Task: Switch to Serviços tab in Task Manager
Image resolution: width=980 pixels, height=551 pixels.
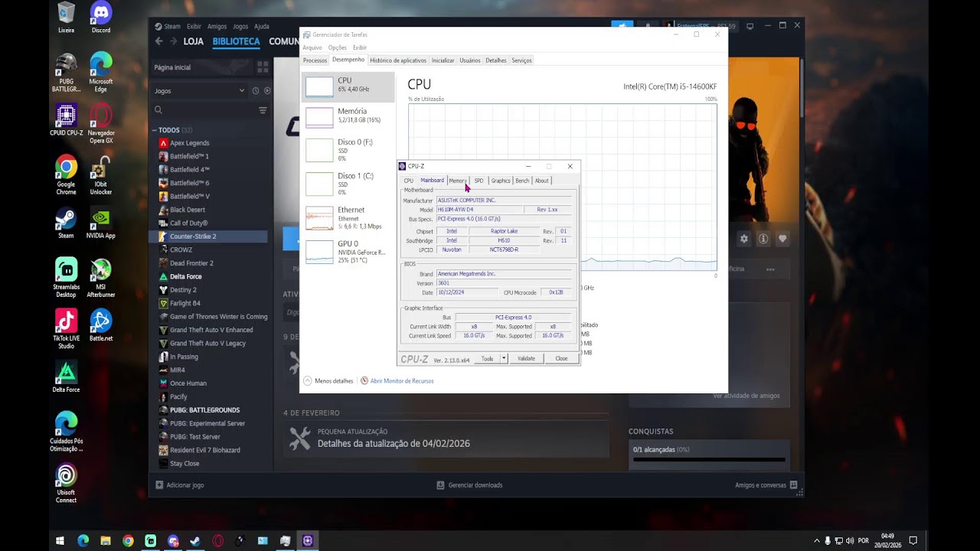Action: [x=521, y=60]
